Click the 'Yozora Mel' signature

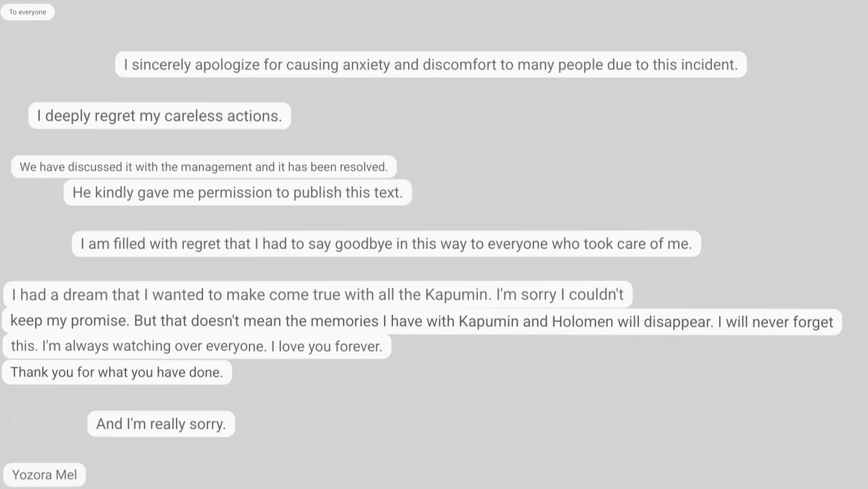click(x=45, y=475)
